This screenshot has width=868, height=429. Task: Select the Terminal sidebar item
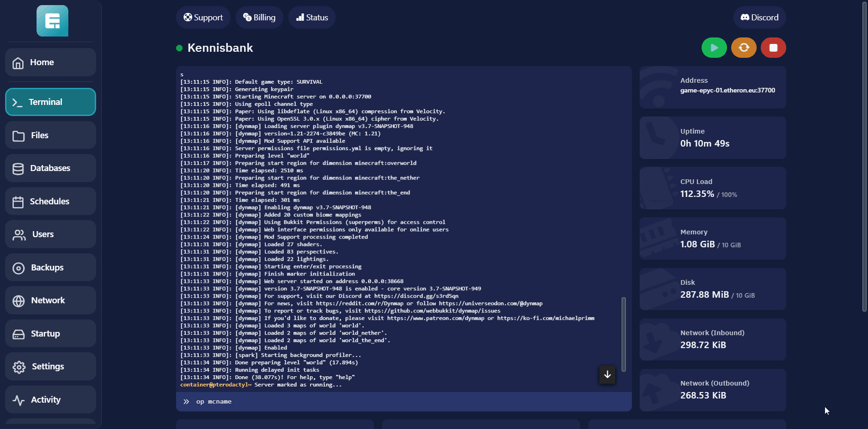click(x=50, y=102)
